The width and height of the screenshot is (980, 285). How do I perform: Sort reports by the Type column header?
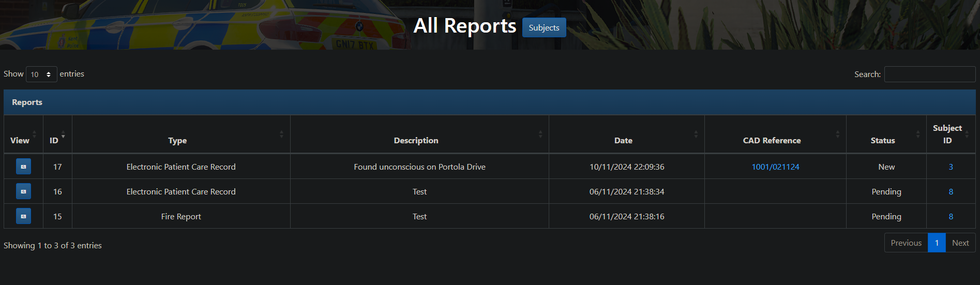[177, 140]
